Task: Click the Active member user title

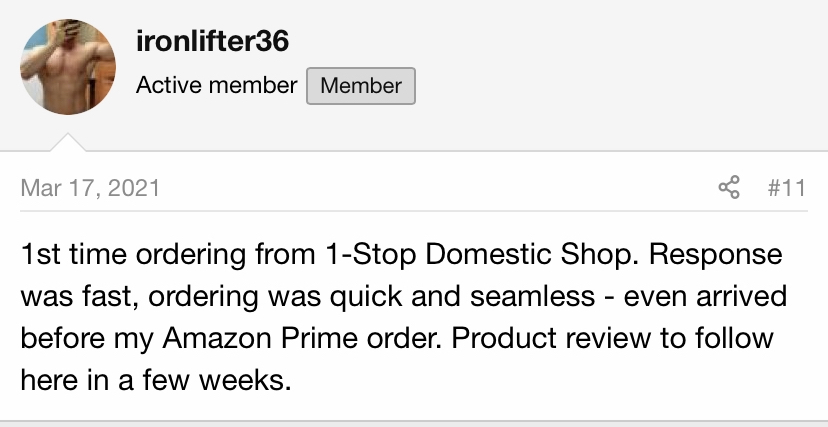Action: click(217, 85)
